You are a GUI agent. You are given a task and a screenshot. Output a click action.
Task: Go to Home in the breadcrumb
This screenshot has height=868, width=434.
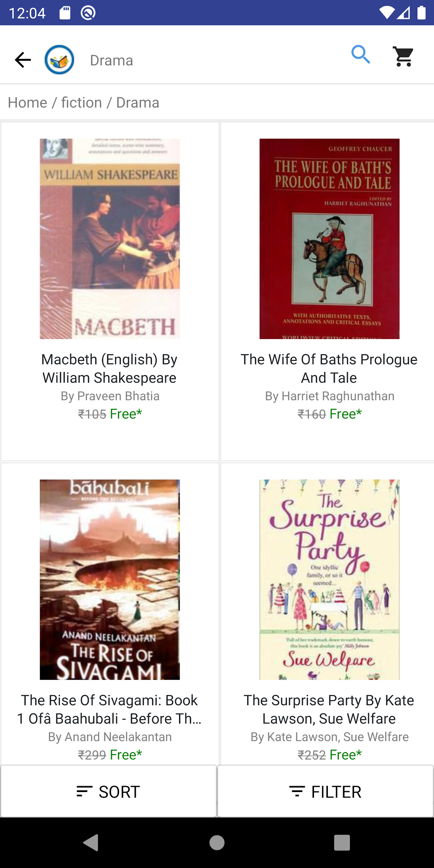27,102
